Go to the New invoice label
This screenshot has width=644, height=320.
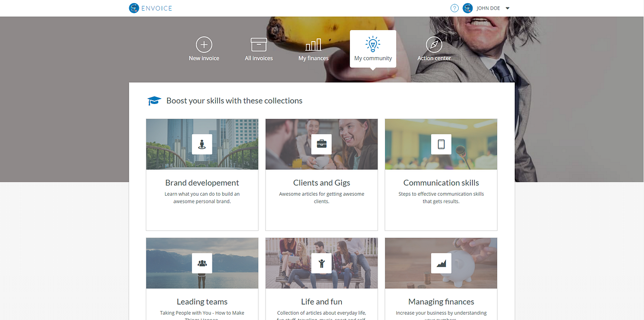pos(204,58)
